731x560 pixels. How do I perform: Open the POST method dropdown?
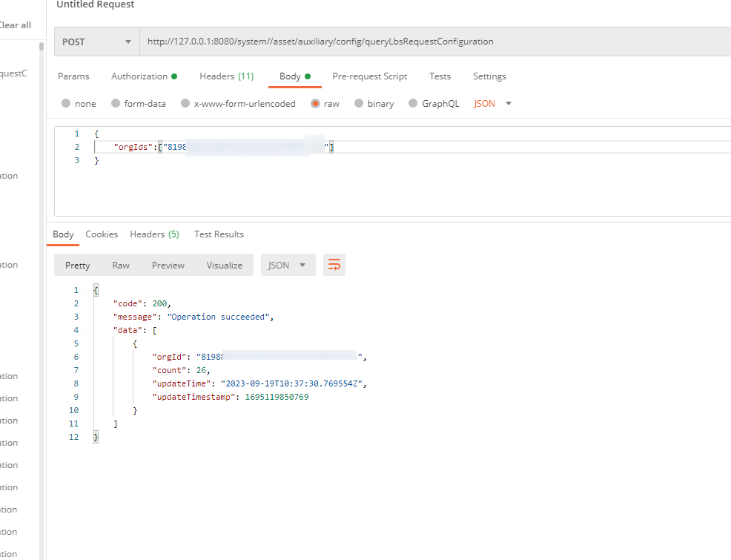(x=96, y=42)
